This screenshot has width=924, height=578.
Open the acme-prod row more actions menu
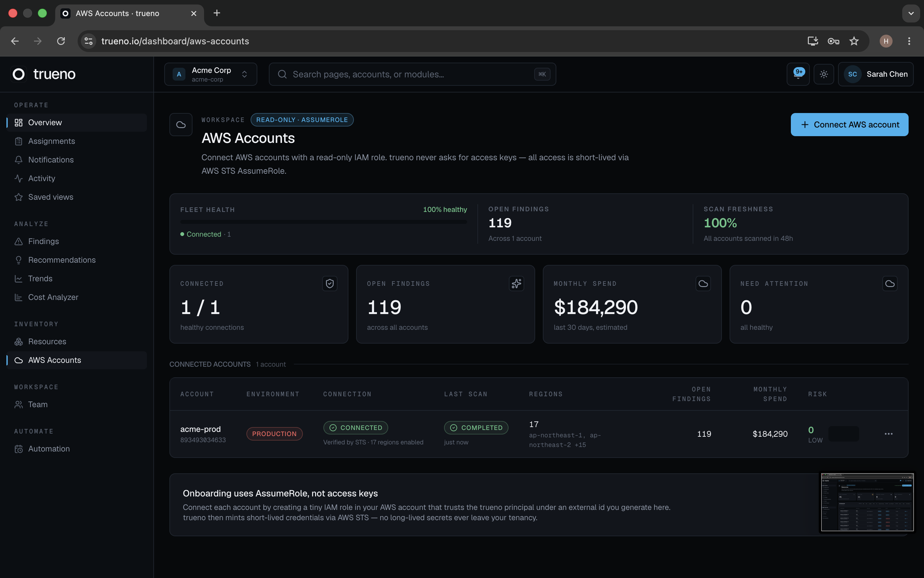coord(889,434)
